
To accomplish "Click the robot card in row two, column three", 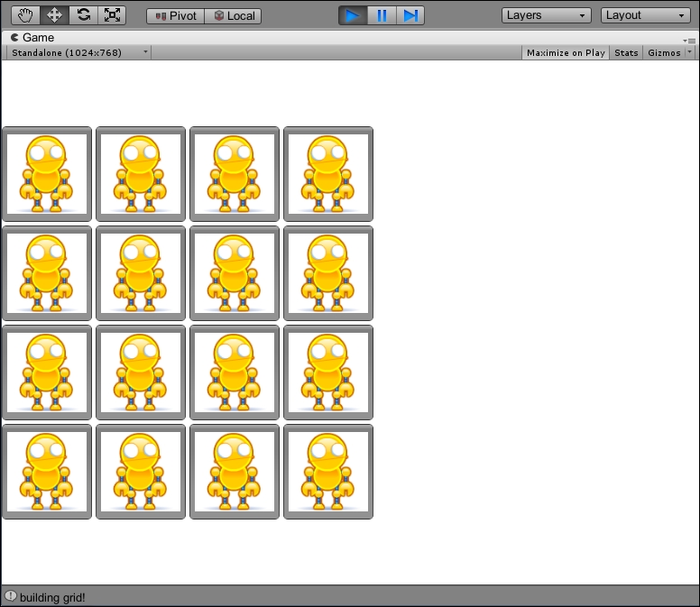I will click(235, 273).
